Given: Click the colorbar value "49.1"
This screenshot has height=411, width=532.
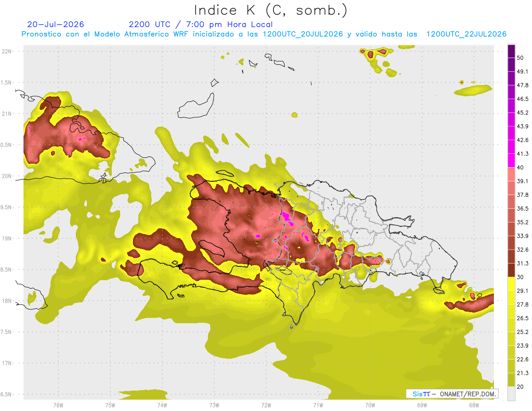Looking at the screenshot, I should 523,72.
